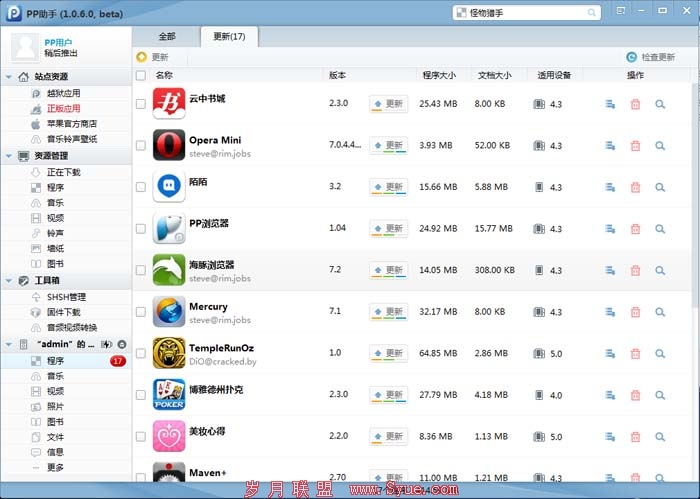The height and width of the screenshot is (499, 700).
Task: Check the Mercury row checkbox
Action: (x=141, y=312)
